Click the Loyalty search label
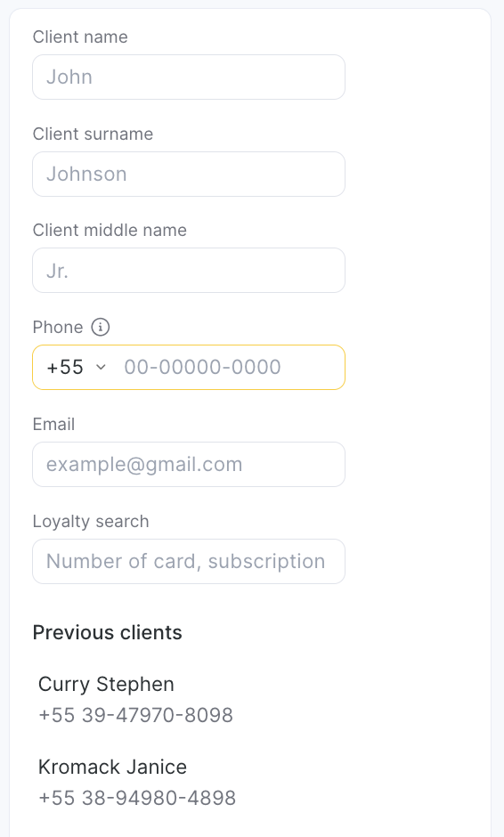 point(91,522)
